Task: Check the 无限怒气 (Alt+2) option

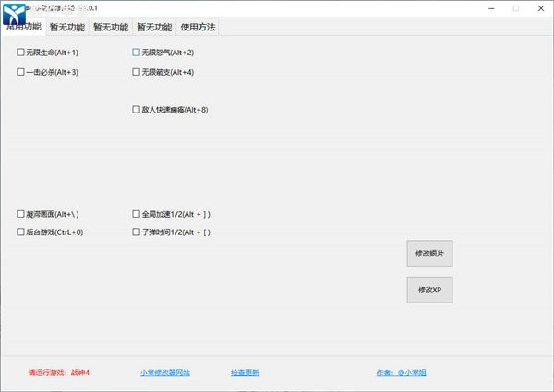Action: 137,53
